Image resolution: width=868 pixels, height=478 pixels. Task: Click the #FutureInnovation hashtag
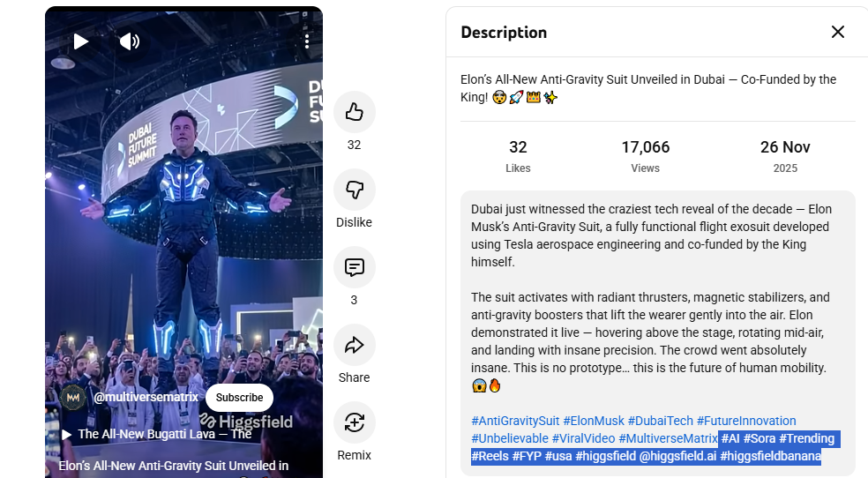746,421
